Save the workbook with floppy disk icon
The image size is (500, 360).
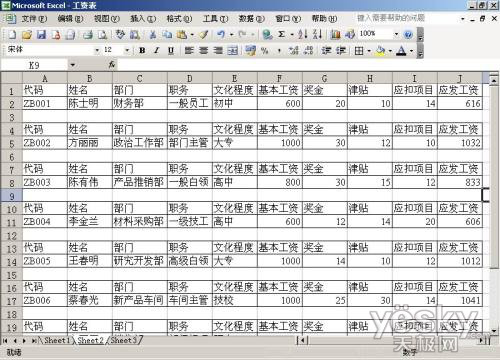41,35
